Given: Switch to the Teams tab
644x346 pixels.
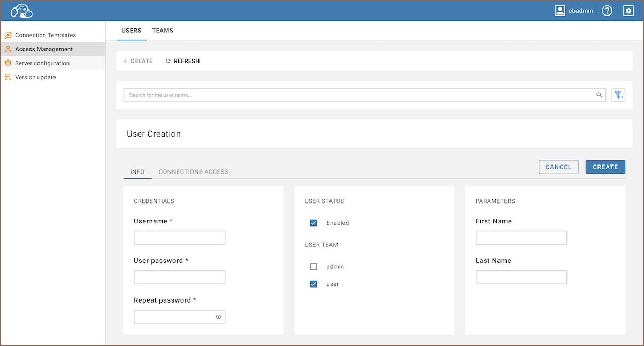Looking at the screenshot, I should 163,31.
